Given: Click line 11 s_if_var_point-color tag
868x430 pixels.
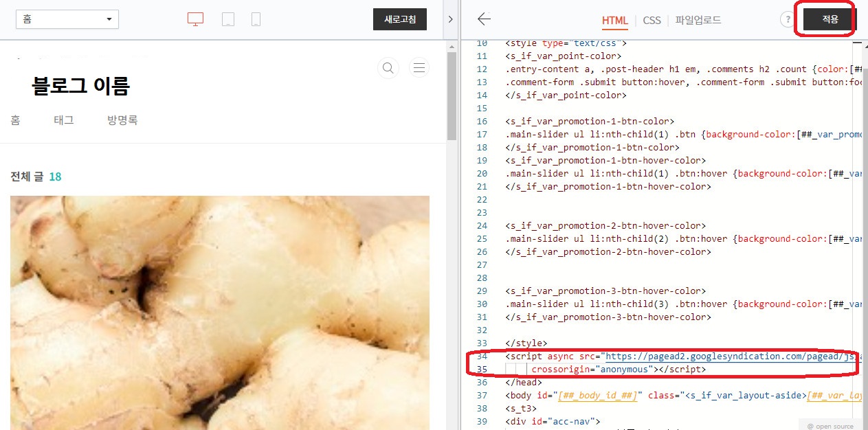Looking at the screenshot, I should (x=563, y=56).
